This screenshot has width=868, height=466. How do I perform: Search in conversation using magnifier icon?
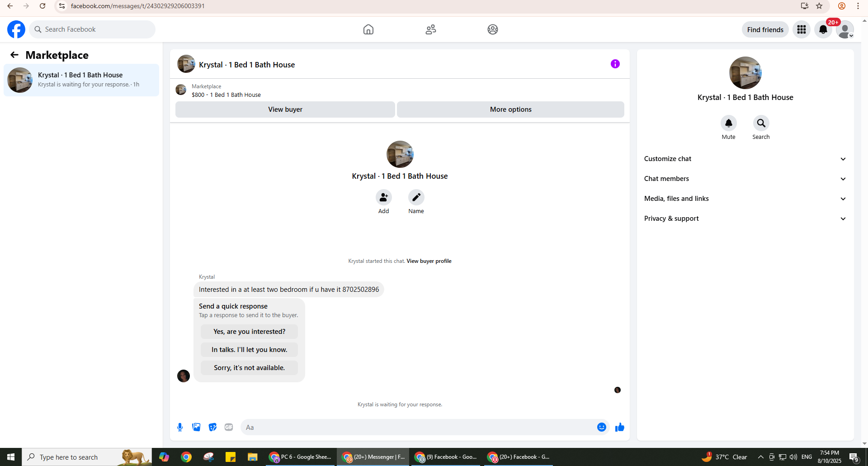(x=761, y=123)
